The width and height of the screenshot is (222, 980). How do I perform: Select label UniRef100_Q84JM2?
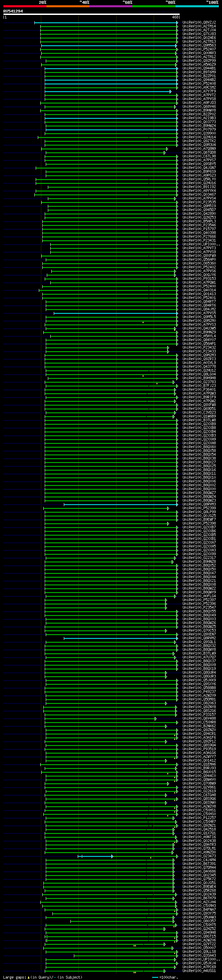[199, 309]
